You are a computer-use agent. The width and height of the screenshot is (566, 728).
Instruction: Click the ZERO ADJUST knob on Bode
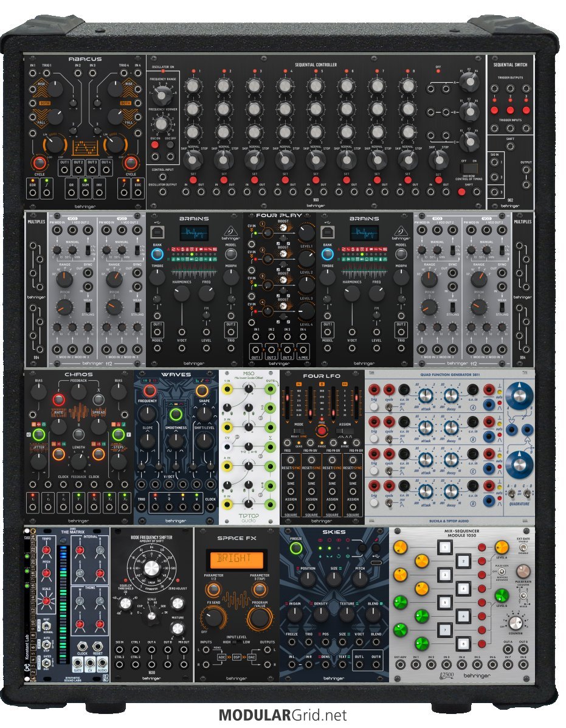(177, 603)
